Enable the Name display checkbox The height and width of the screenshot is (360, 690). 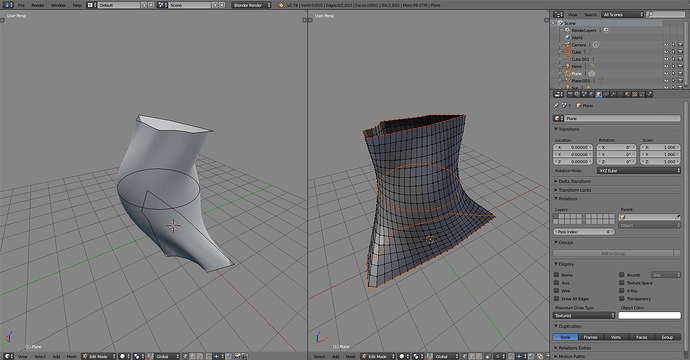(x=556, y=275)
